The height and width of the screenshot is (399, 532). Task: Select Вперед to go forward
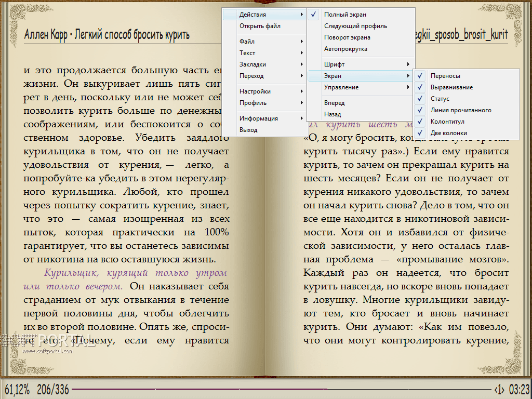(361, 103)
